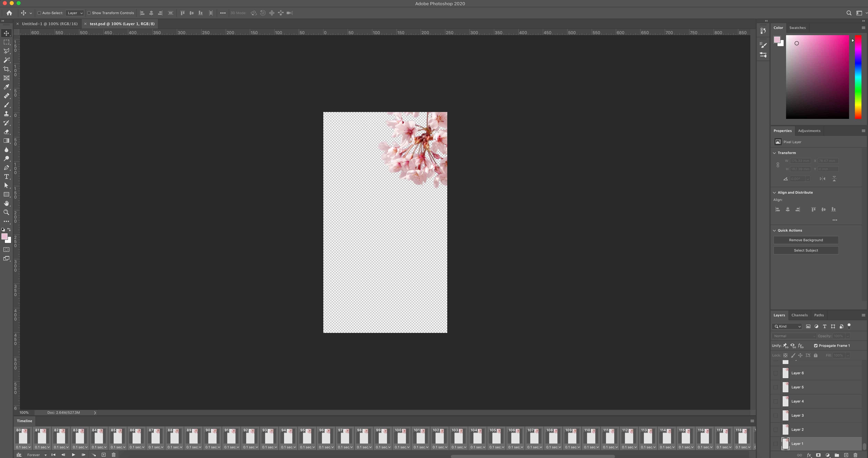The width and height of the screenshot is (868, 458).
Task: Click the foreground color swatch in toolbar
Action: (4, 236)
